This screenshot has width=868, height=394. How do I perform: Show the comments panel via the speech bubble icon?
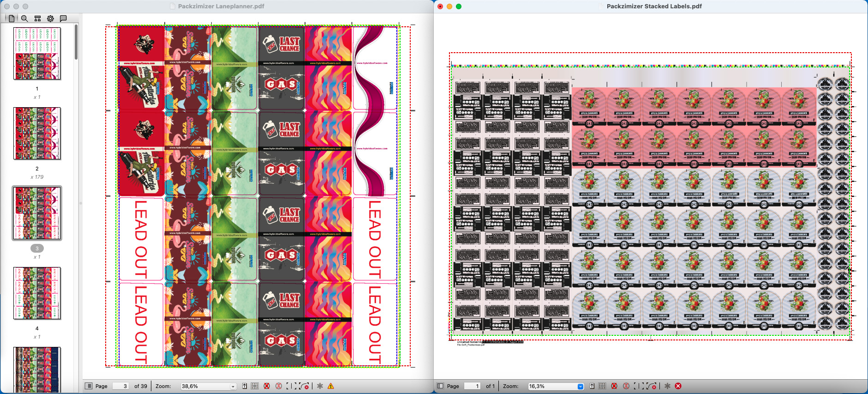tap(63, 18)
